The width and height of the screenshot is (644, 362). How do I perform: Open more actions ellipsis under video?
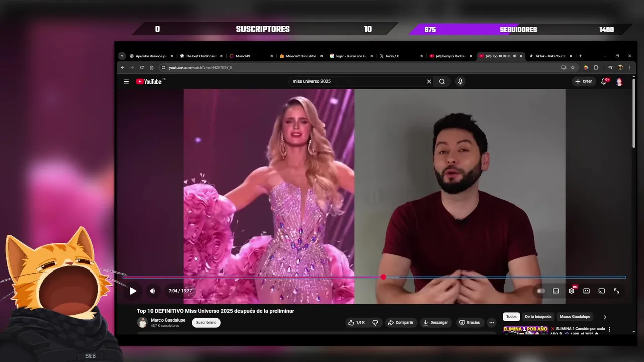(x=492, y=323)
